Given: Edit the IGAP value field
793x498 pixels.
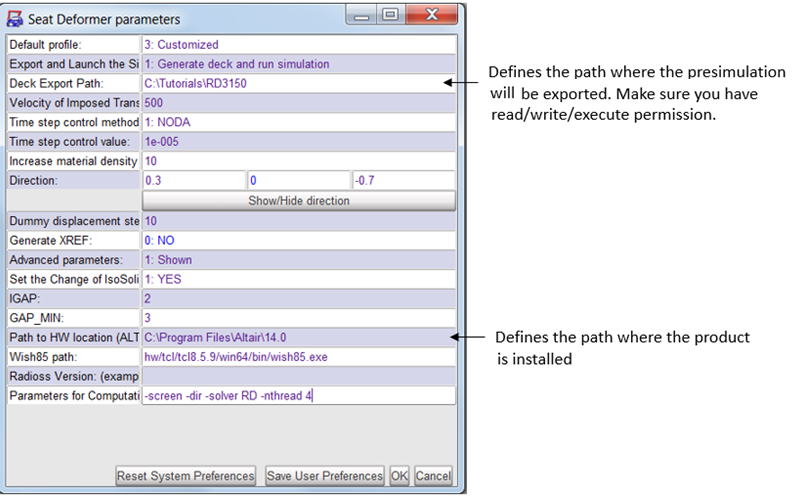Looking at the screenshot, I should tap(298, 298).
